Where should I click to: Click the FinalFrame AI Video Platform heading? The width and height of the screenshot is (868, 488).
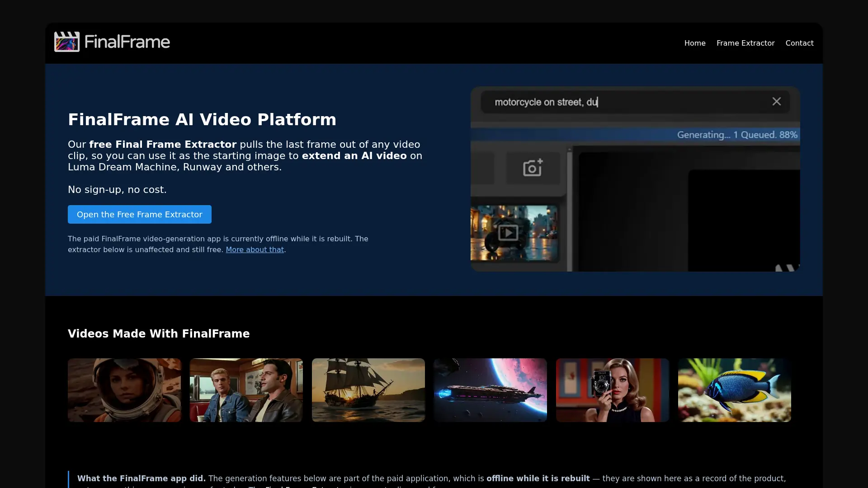point(202,120)
